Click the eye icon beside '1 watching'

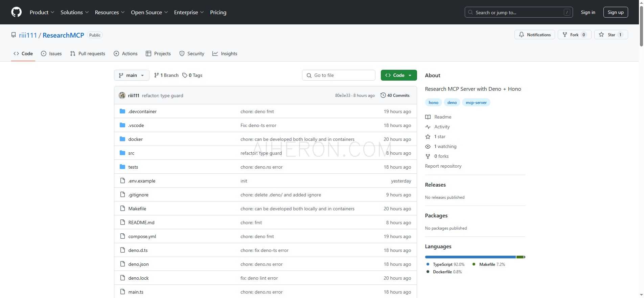coord(428,146)
